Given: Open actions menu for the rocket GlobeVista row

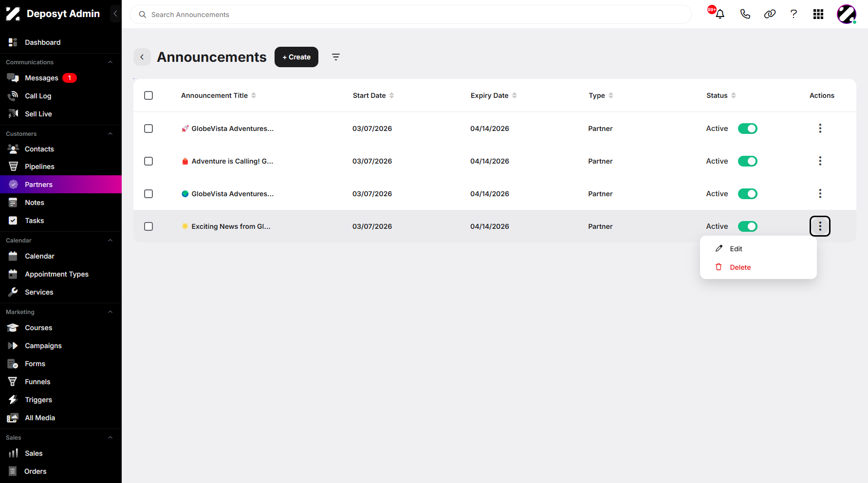Looking at the screenshot, I should point(820,129).
